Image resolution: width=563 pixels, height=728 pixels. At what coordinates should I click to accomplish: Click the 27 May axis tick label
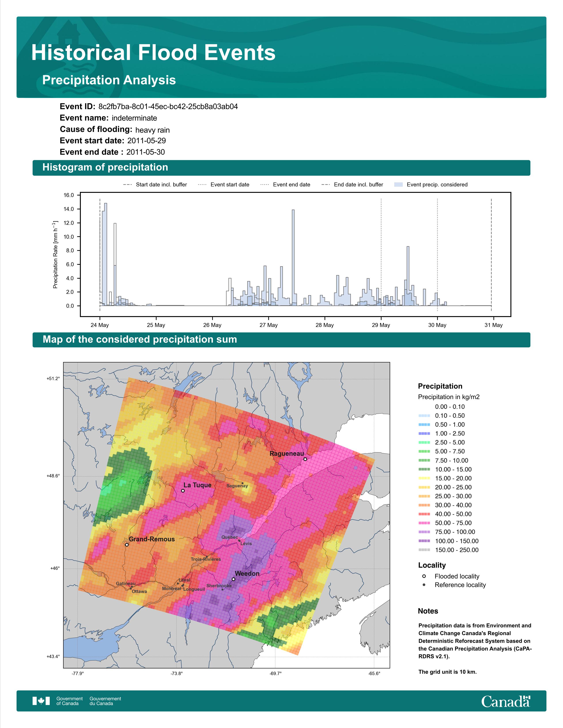(268, 325)
